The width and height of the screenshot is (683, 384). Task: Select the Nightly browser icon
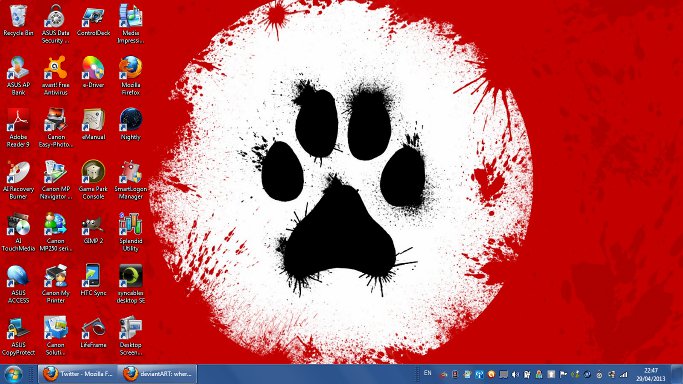131,125
